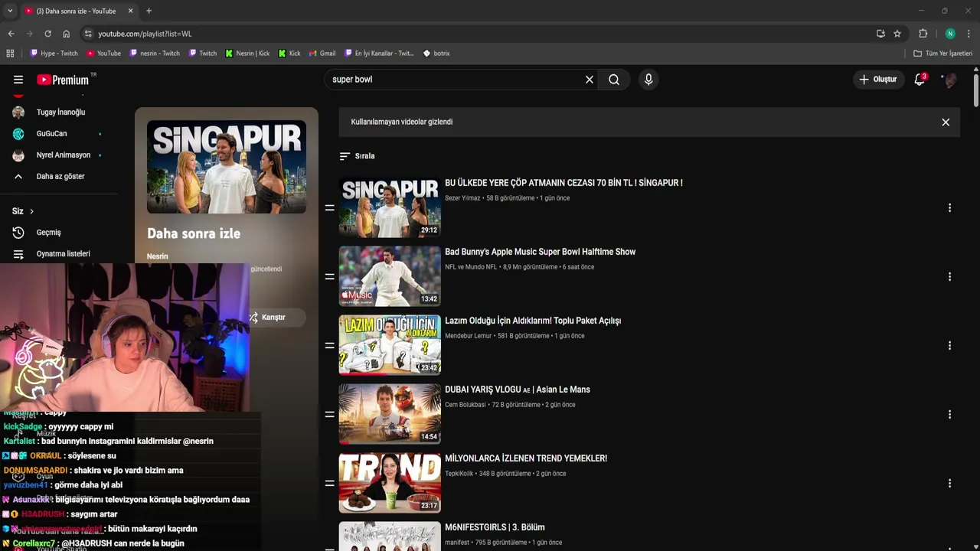
Task: Expand the Siz section chevron
Action: tap(31, 211)
